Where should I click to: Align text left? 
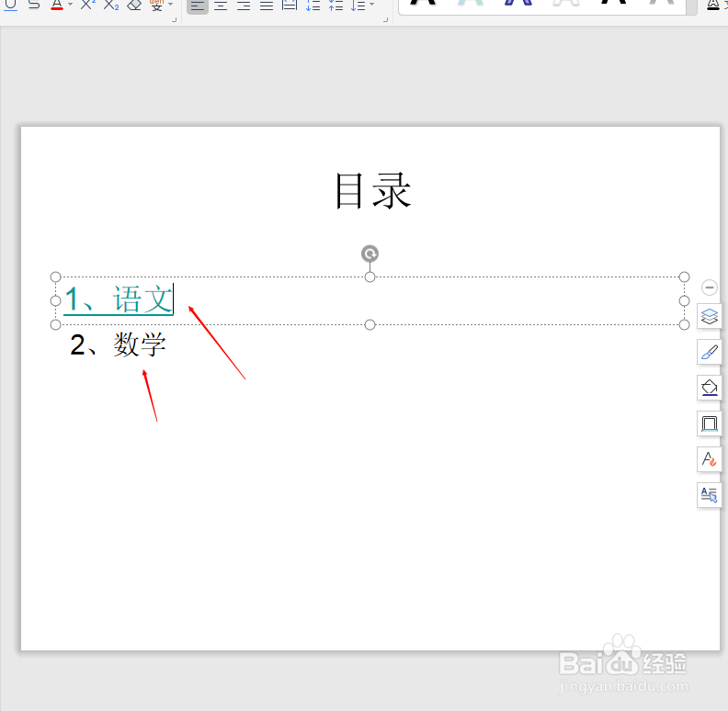[198, 6]
